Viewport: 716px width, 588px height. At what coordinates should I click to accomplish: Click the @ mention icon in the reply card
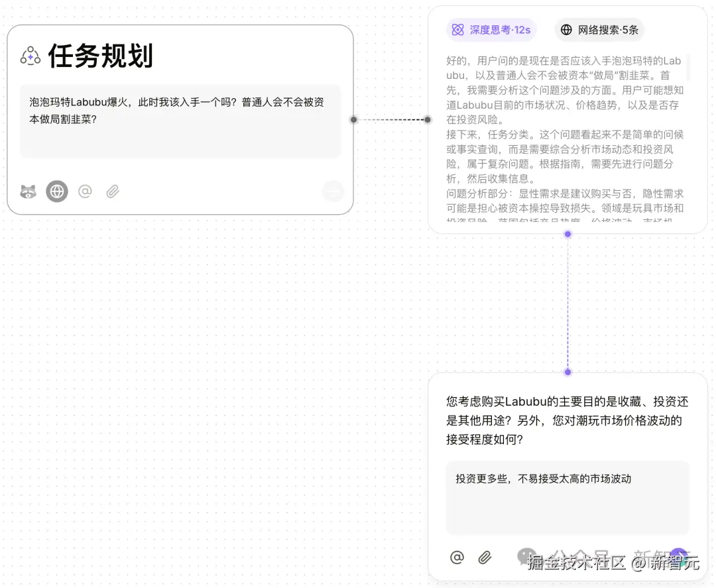click(457, 558)
